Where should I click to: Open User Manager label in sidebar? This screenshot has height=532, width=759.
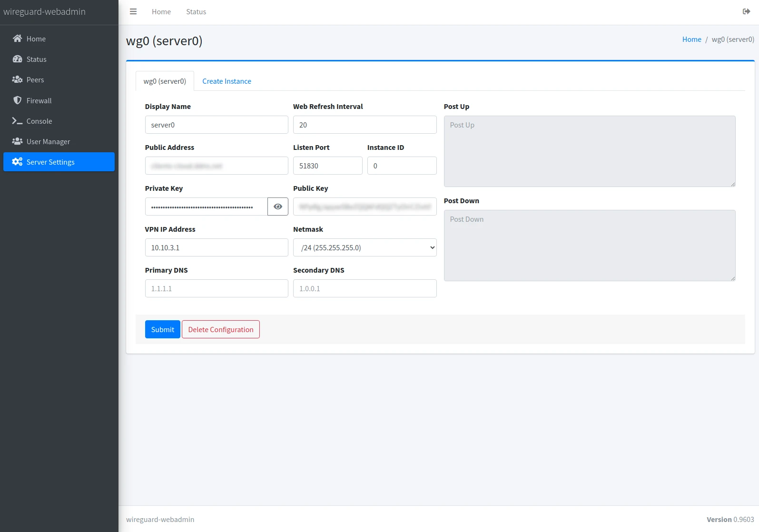pos(48,142)
